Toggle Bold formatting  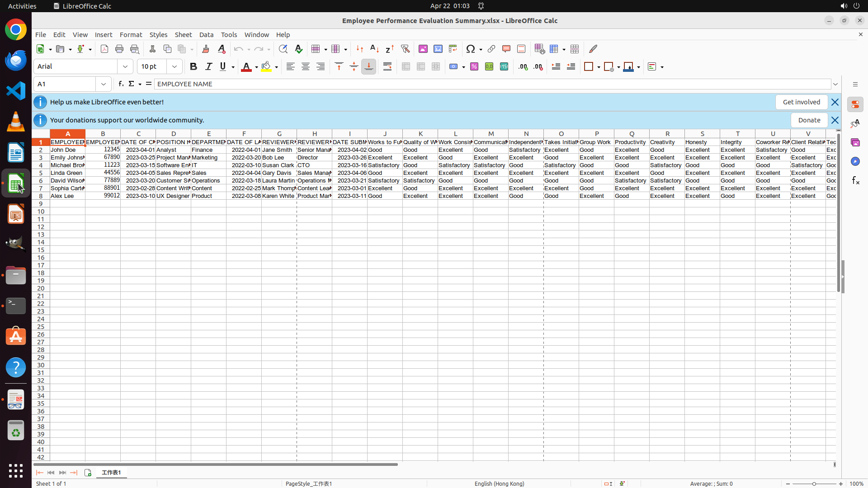pos(193,67)
